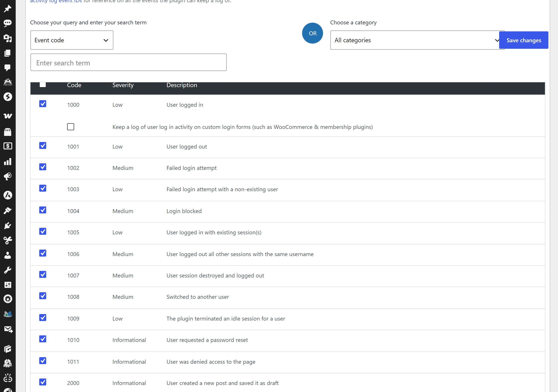
Task: Open the OptinMonster monster icon
Action: pyautogui.click(x=8, y=82)
